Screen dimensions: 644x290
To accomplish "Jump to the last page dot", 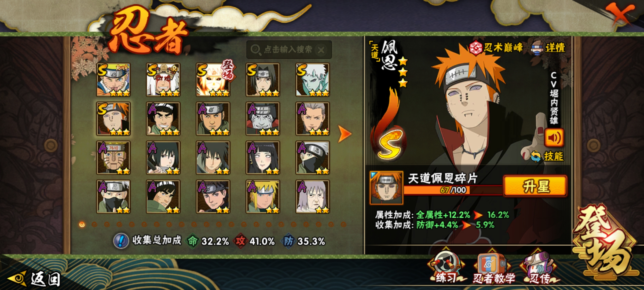I will (x=344, y=224).
